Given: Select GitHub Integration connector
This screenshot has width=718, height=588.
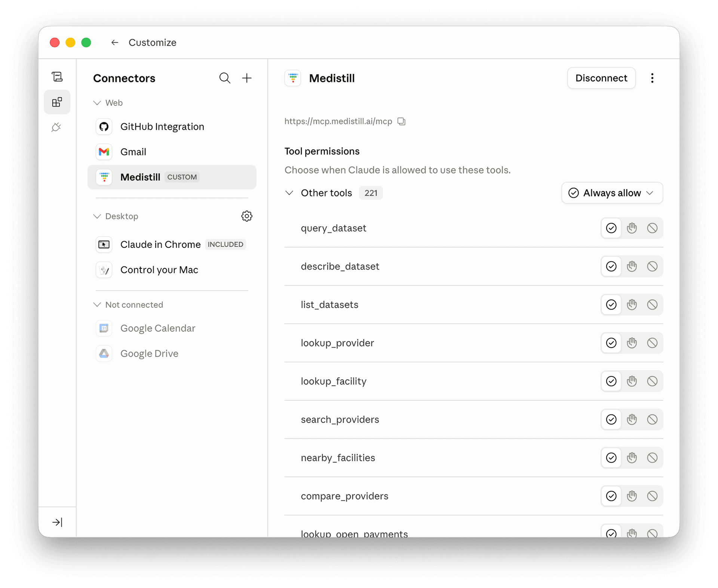Looking at the screenshot, I should [172, 127].
